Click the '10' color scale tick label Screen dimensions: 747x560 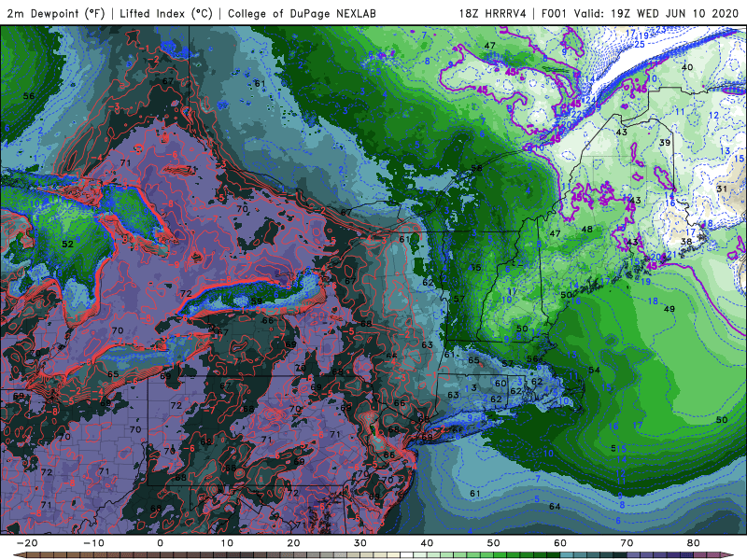[227, 543]
